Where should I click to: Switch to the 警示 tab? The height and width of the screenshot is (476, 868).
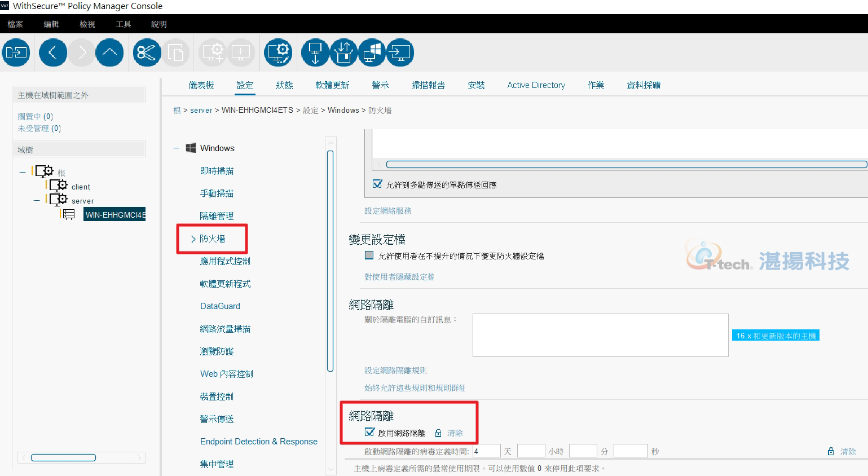pyautogui.click(x=380, y=85)
